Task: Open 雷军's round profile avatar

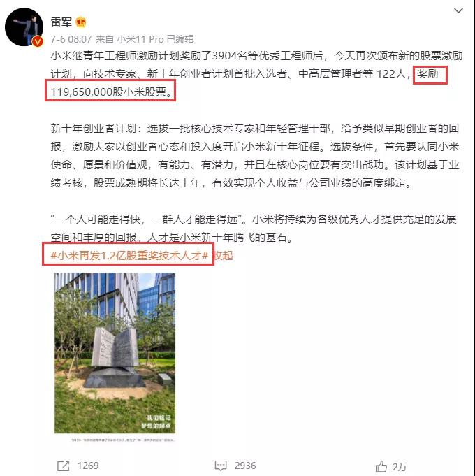Action: (x=24, y=27)
